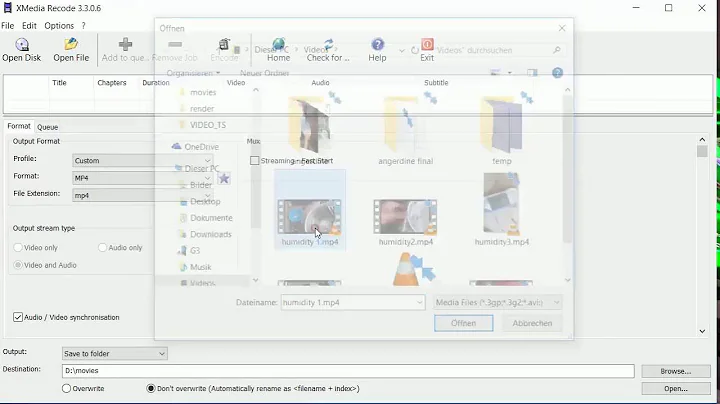The height and width of the screenshot is (404, 720).
Task: Click the Remove Job minus icon
Action: 175,45
